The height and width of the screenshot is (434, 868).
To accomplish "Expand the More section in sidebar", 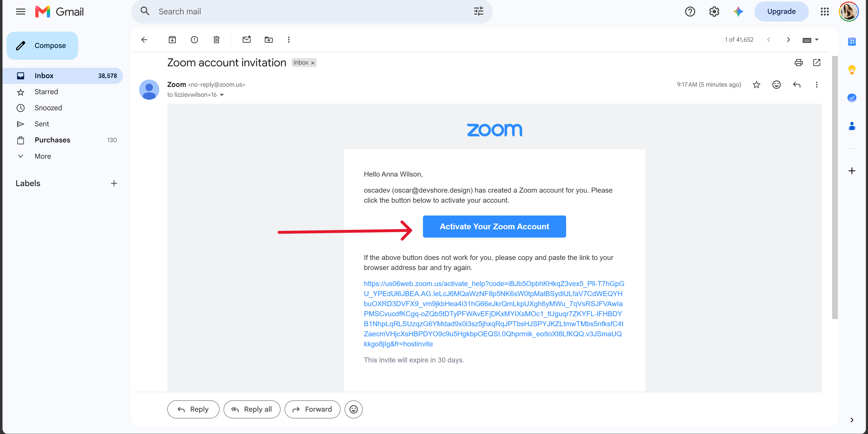I will pos(43,156).
